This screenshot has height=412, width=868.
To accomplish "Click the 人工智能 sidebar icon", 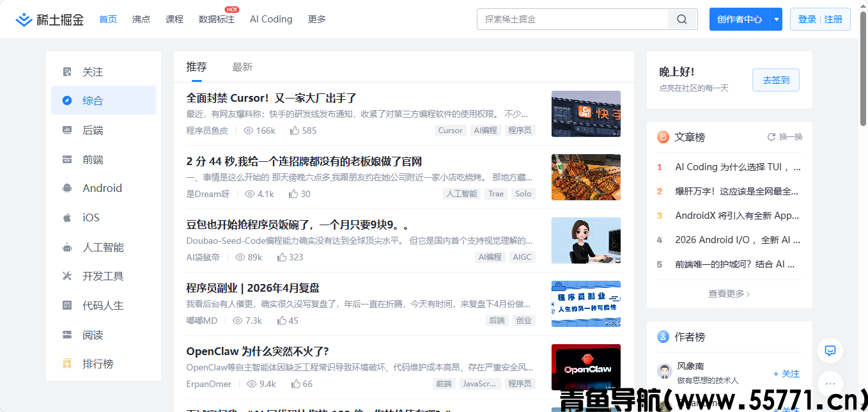I will [67, 247].
